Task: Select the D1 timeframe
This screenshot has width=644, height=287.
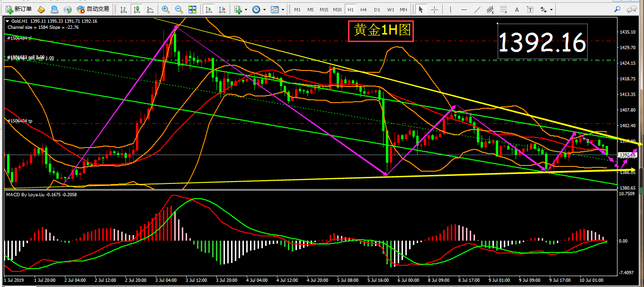Action: point(377,9)
